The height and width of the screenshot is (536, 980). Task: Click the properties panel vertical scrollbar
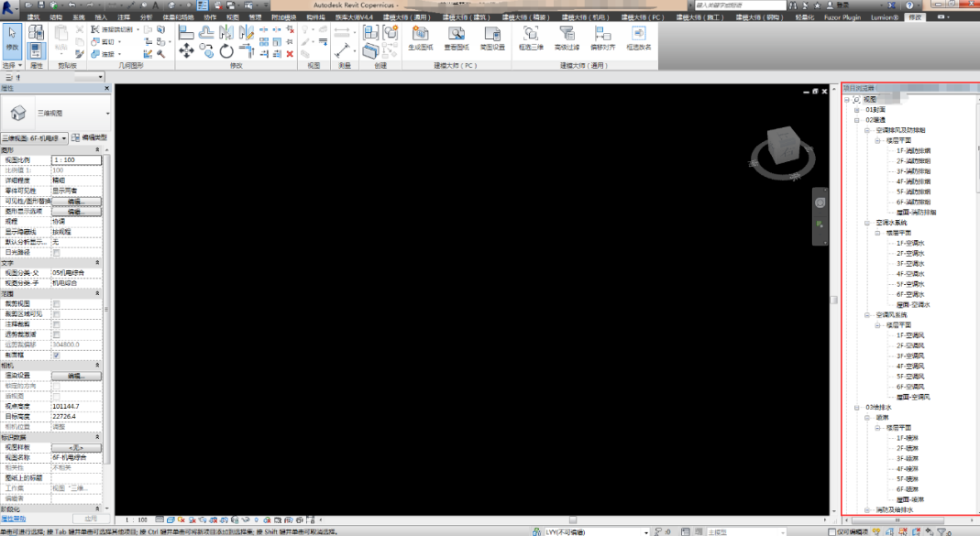tap(106, 310)
